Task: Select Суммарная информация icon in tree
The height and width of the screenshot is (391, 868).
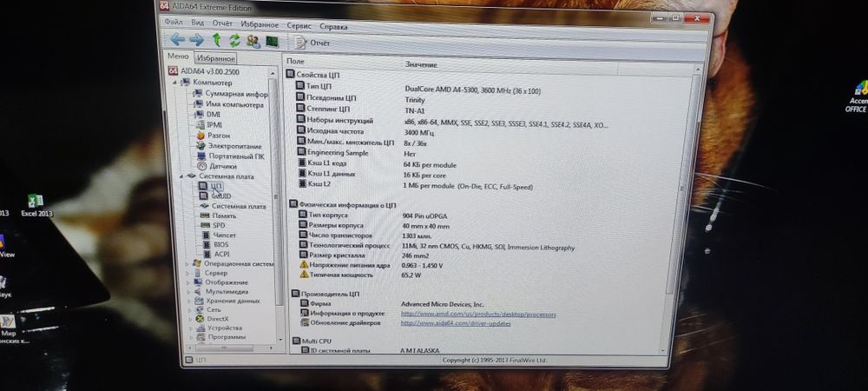Action: pos(198,93)
